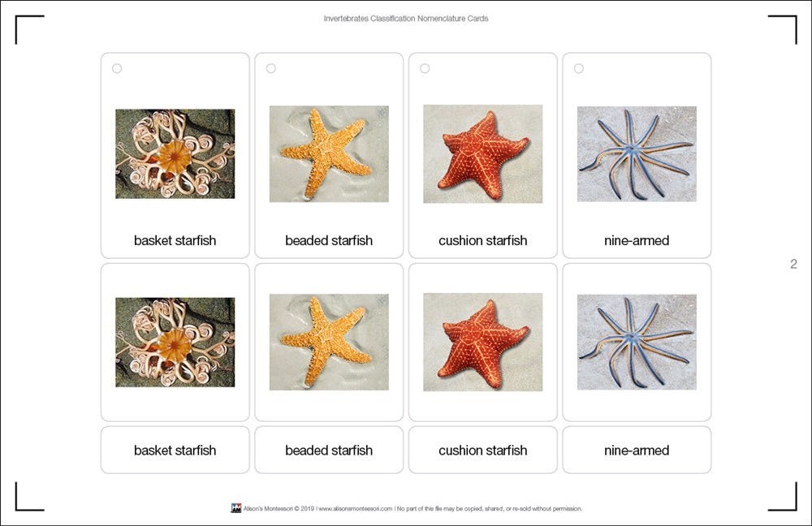This screenshot has height=526, width=812.
Task: Click the cushion starfish photo in the top row
Action: point(482,153)
